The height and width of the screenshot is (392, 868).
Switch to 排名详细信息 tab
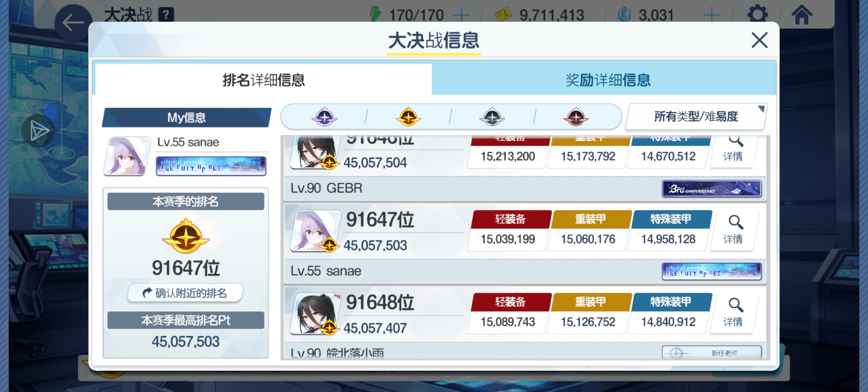click(263, 80)
